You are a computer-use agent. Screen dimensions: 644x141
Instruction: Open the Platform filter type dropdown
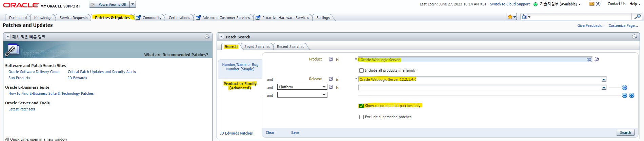pyautogui.click(x=302, y=87)
